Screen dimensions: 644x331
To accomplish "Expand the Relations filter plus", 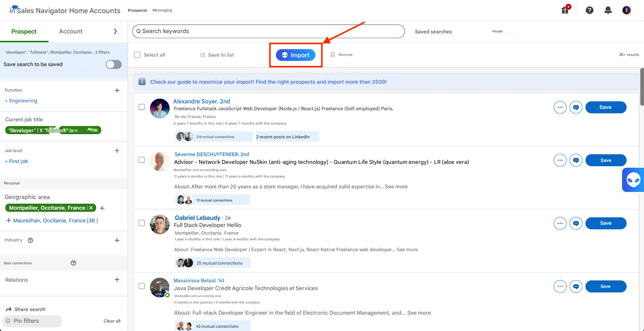I will click(x=117, y=280).
